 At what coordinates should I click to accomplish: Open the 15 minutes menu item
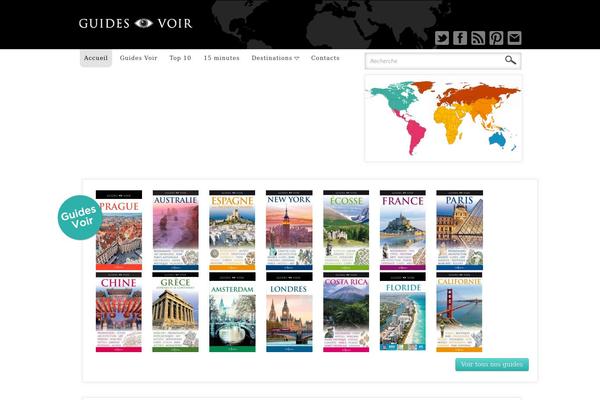tap(222, 58)
